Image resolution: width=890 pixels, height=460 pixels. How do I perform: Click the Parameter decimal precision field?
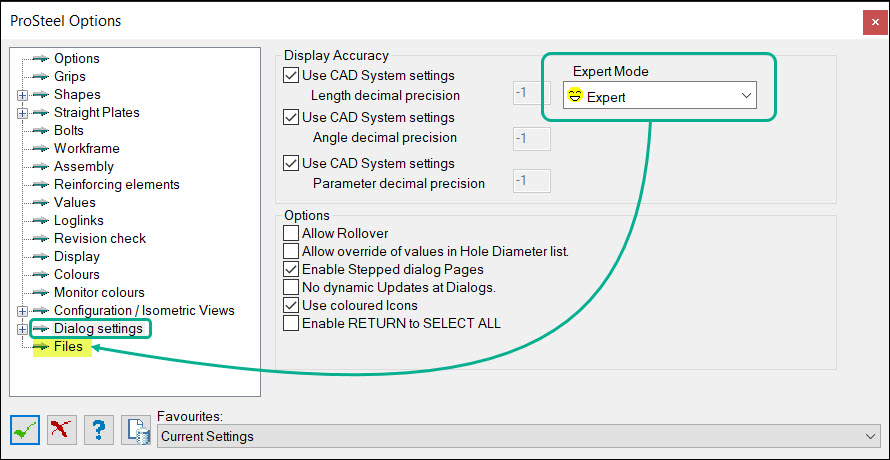532,181
